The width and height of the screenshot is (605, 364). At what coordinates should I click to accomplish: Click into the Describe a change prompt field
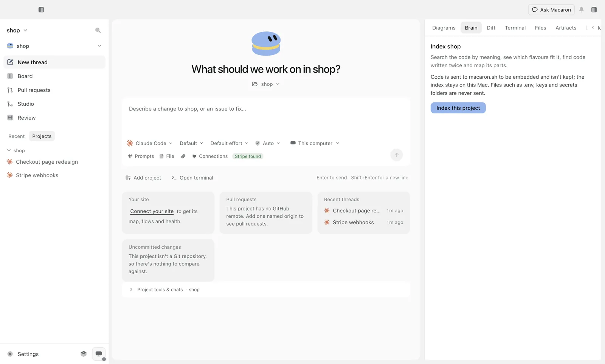pos(266,116)
